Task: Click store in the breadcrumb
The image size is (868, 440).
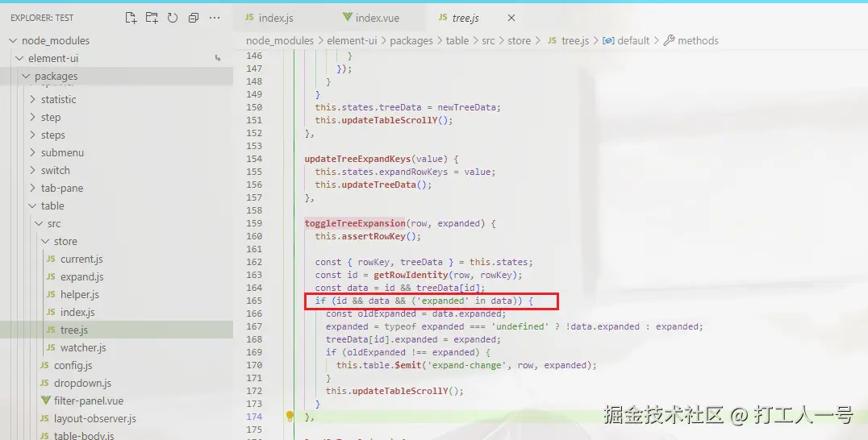Action: 520,40
